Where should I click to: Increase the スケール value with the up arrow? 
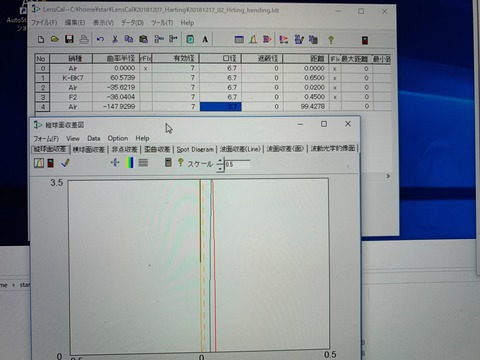point(220,161)
